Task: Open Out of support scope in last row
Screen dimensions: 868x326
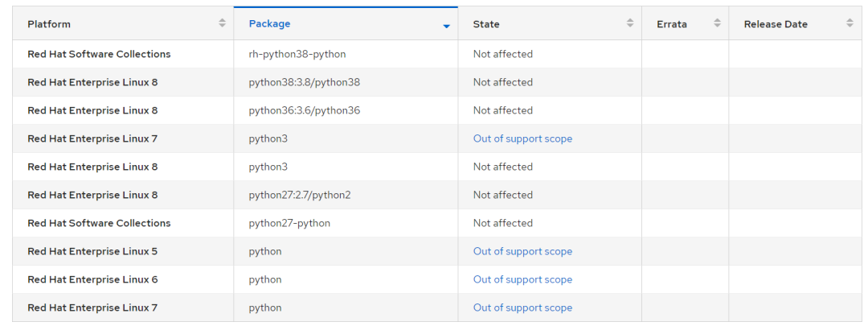Action: click(x=522, y=307)
